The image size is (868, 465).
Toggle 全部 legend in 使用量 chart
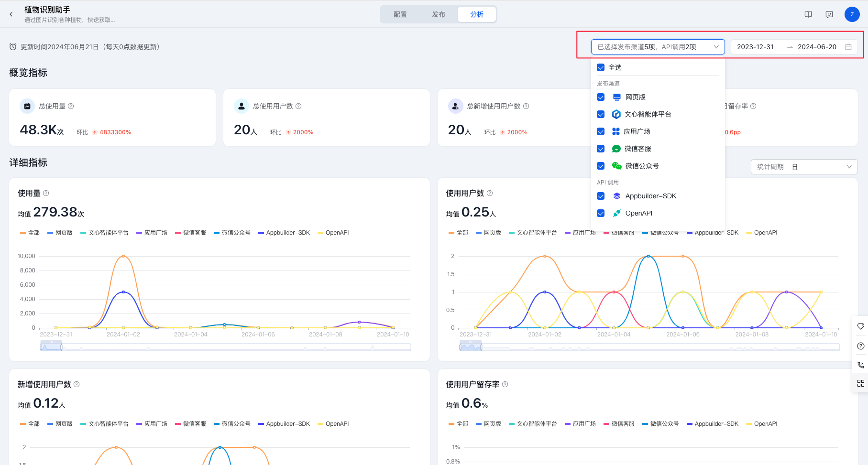[30, 233]
